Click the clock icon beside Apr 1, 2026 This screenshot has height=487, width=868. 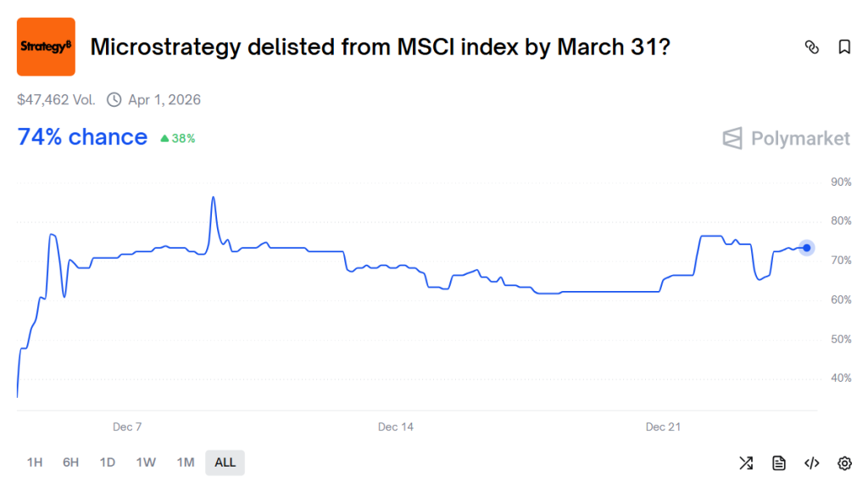(114, 100)
